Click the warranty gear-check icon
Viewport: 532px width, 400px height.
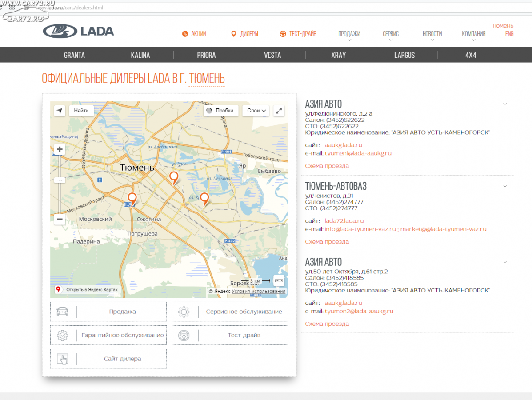point(62,335)
